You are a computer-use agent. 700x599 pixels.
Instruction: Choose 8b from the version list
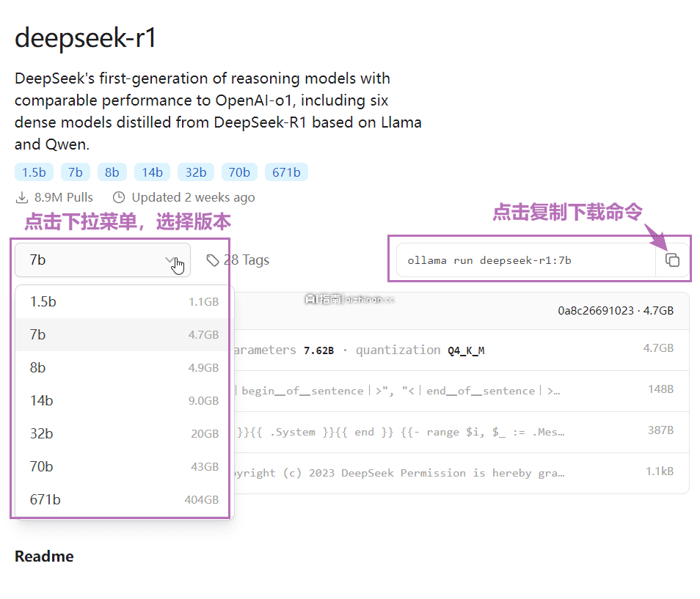tap(124, 367)
